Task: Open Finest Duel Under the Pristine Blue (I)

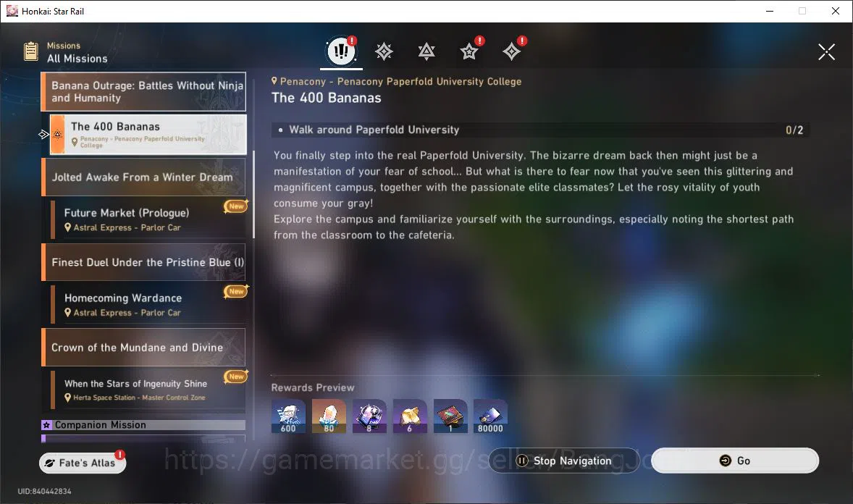Action: [x=143, y=262]
